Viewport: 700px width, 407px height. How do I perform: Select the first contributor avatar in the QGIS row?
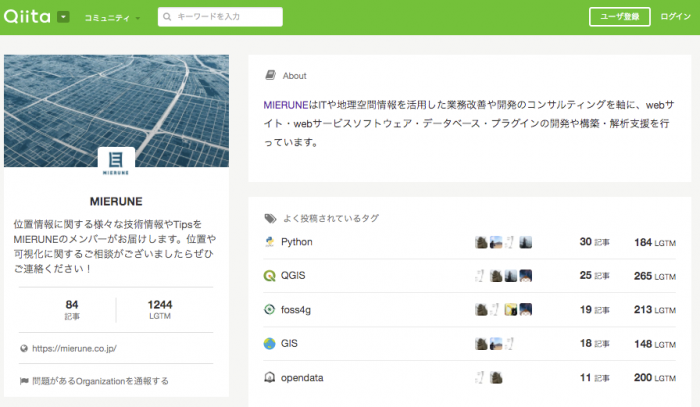pos(480,276)
